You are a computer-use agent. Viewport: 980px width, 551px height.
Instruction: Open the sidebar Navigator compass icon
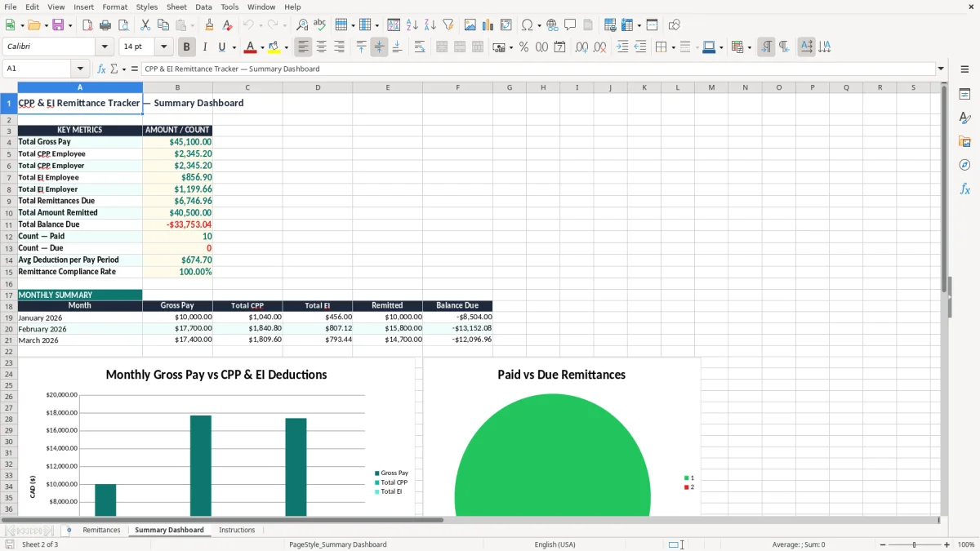pyautogui.click(x=964, y=165)
